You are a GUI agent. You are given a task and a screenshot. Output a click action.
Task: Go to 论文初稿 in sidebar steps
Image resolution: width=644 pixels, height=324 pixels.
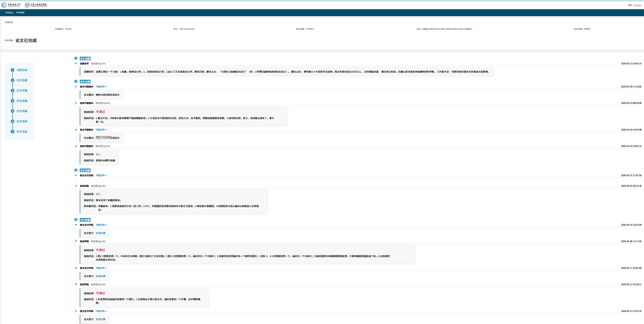coord(22,101)
